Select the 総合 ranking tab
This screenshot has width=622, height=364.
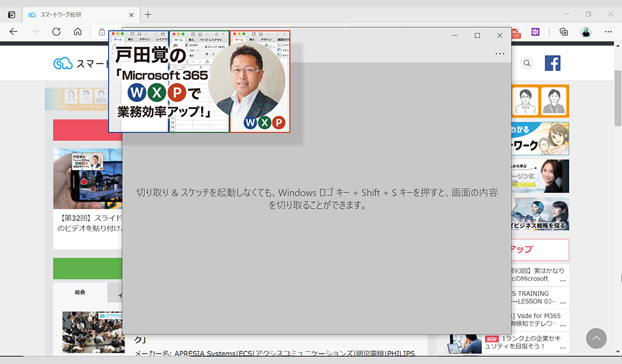click(x=80, y=292)
